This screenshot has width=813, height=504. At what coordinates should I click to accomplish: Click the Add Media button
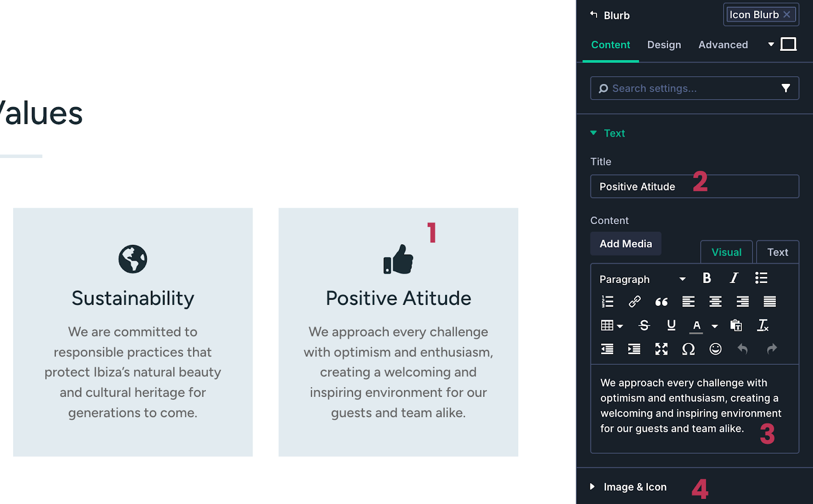click(x=626, y=243)
